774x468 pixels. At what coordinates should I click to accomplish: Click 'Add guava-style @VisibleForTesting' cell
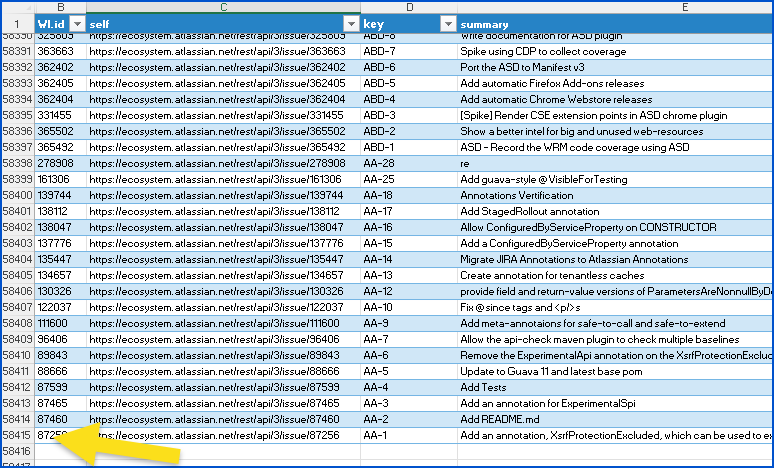coord(616,179)
